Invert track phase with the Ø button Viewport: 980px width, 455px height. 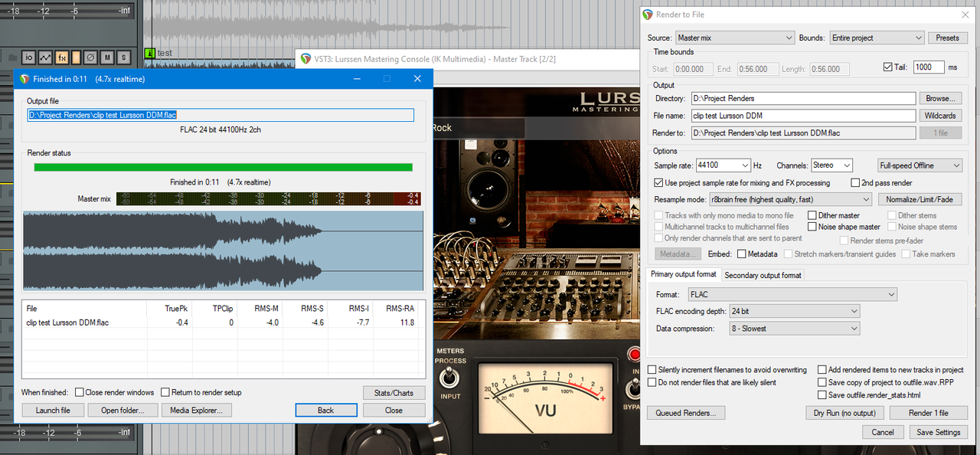pyautogui.click(x=90, y=57)
